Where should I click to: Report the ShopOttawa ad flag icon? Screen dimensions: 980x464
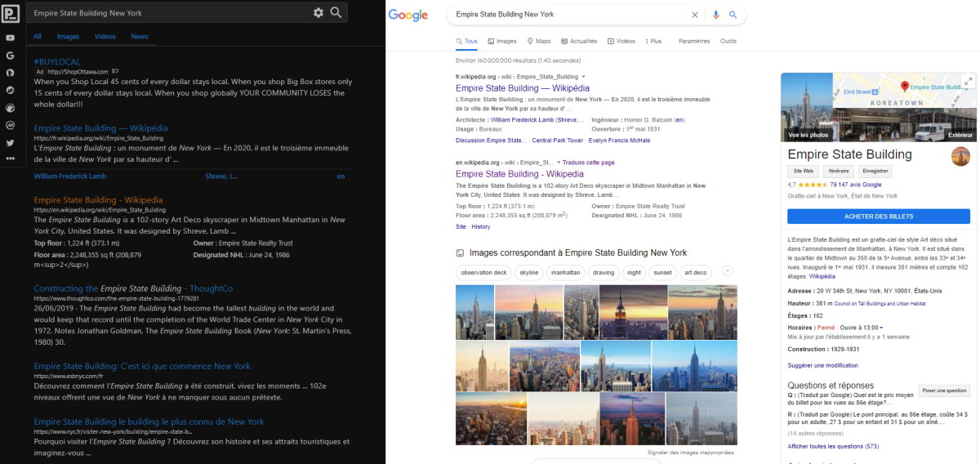pos(115,71)
